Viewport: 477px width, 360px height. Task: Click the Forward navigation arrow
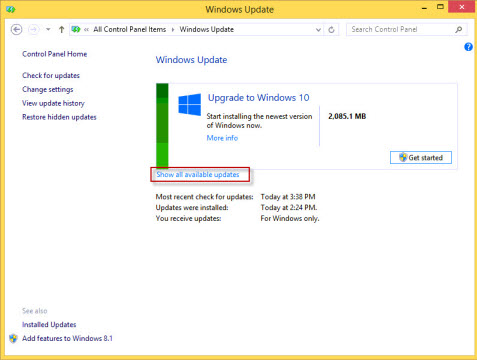(x=33, y=29)
